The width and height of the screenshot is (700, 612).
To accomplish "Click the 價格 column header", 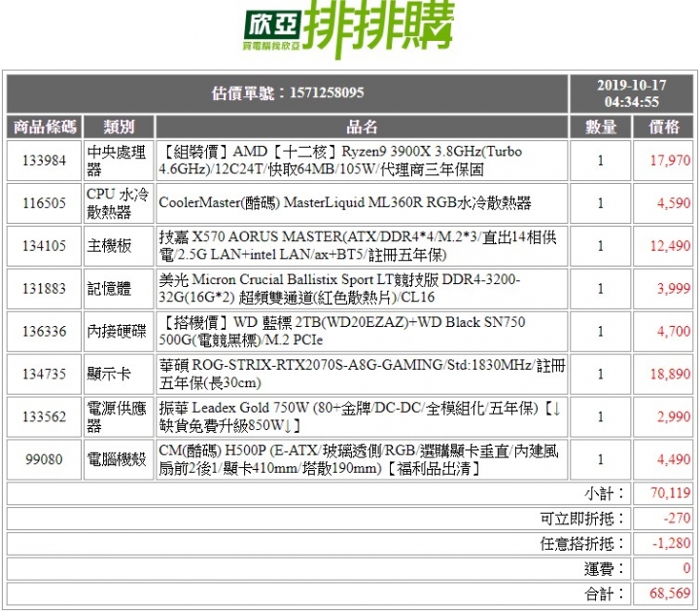I will pyautogui.click(x=663, y=126).
